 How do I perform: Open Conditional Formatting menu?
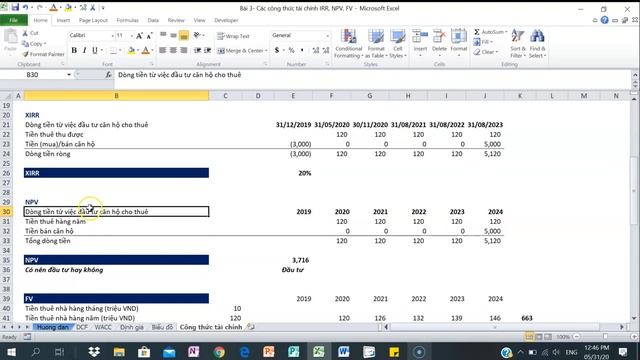(x=349, y=44)
